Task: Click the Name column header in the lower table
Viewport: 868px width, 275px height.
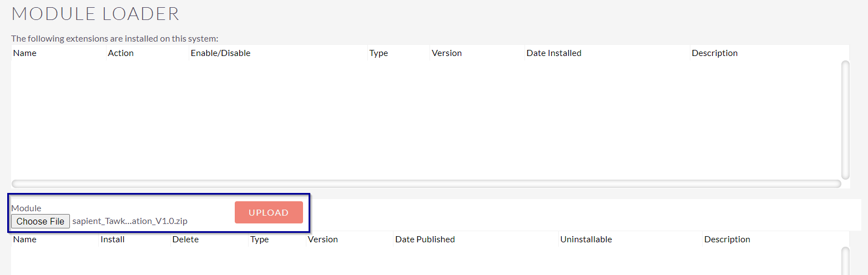Action: (x=24, y=240)
